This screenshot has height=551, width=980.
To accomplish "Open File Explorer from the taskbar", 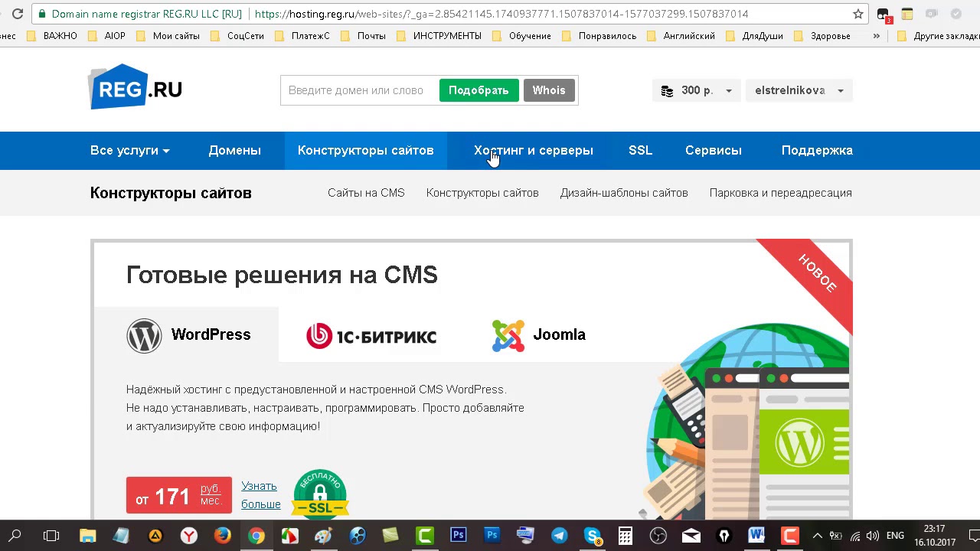I will 87,536.
